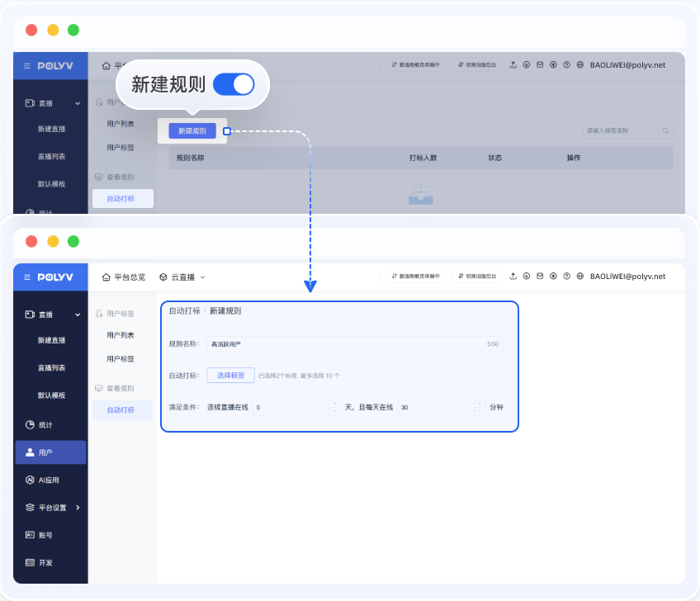Select 用户列表 in the rule-form window's side panel

tap(121, 335)
